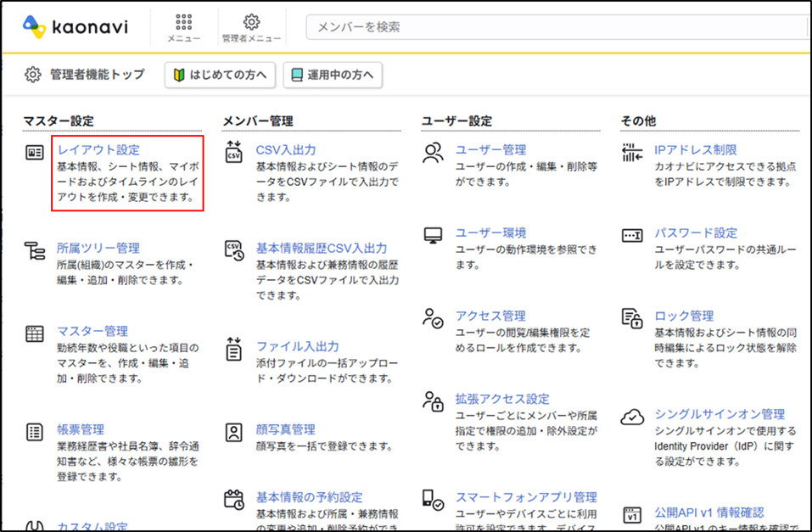Click the その他 section heading
The width and height of the screenshot is (812, 532).
coord(639,121)
